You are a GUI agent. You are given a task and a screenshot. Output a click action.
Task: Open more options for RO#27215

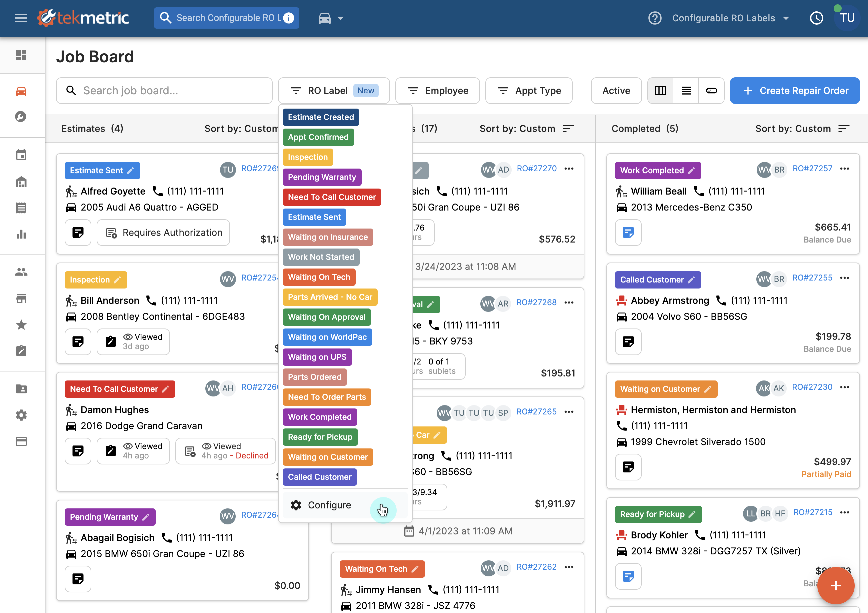point(844,513)
